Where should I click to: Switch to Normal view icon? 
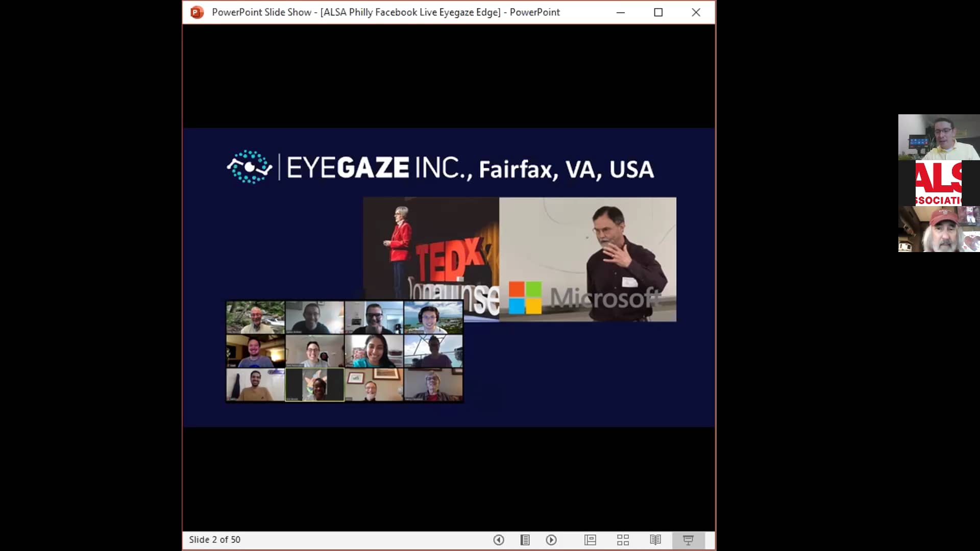591,540
